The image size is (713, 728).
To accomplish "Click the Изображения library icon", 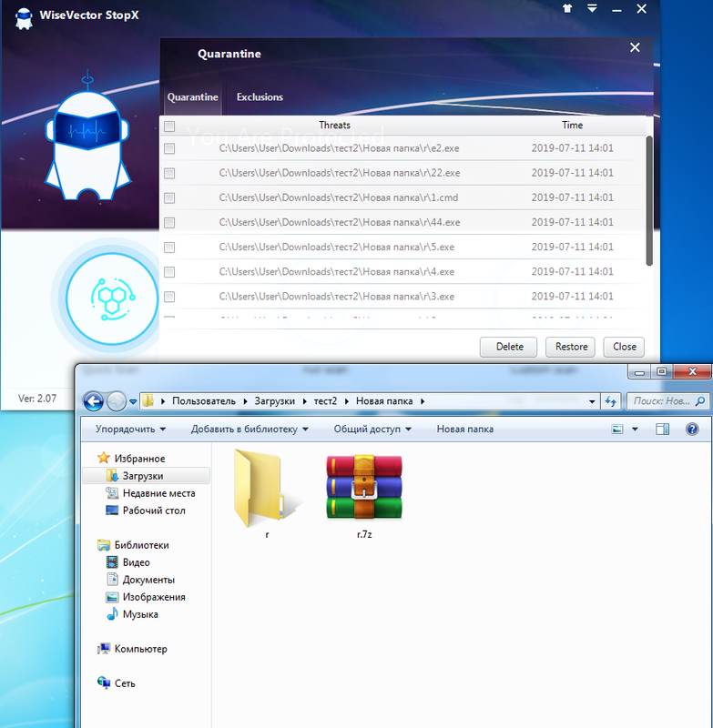I will pos(112,597).
